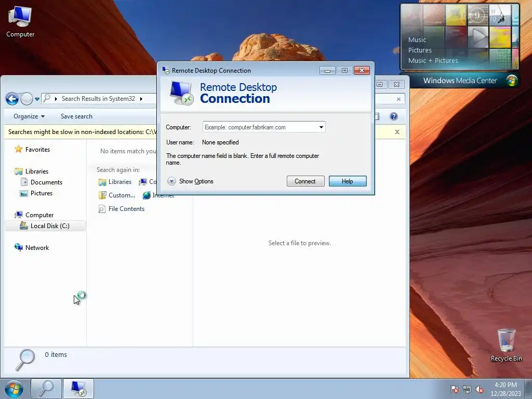Click Remote Desktop Connection title bar icon

[166, 70]
